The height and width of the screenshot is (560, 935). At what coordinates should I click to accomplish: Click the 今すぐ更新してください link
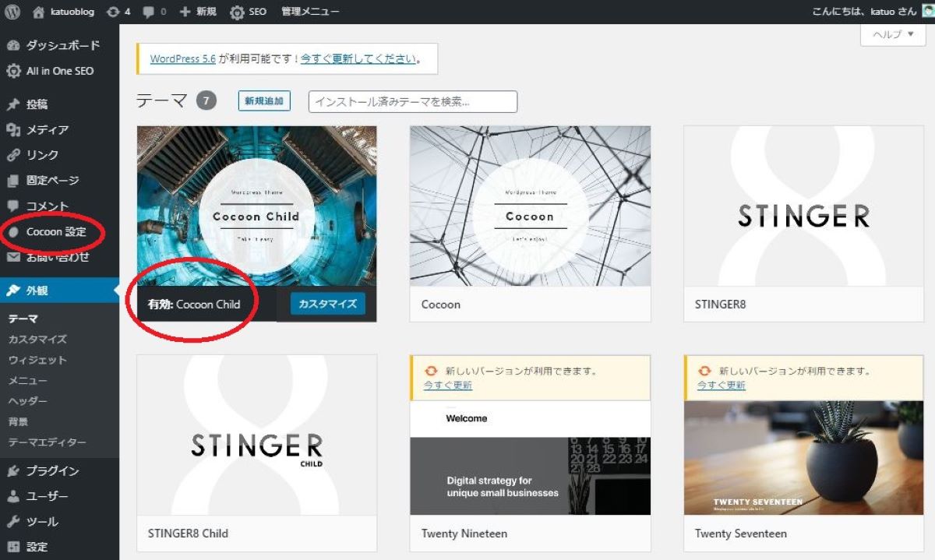click(358, 58)
